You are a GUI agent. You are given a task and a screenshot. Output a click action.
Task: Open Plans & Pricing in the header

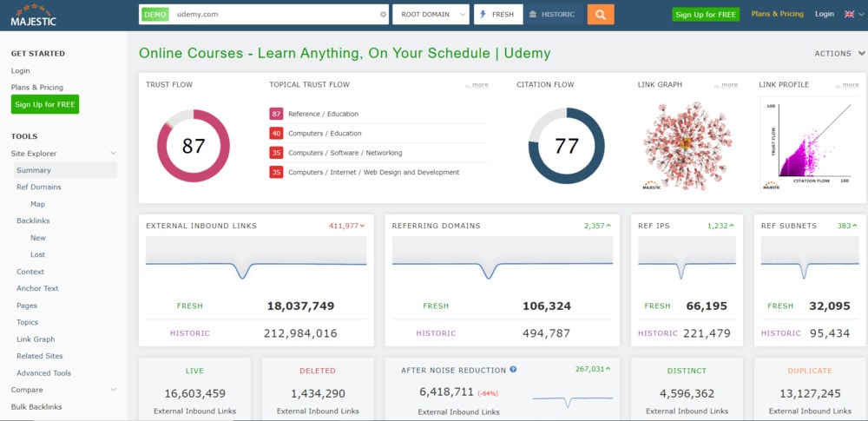point(777,14)
